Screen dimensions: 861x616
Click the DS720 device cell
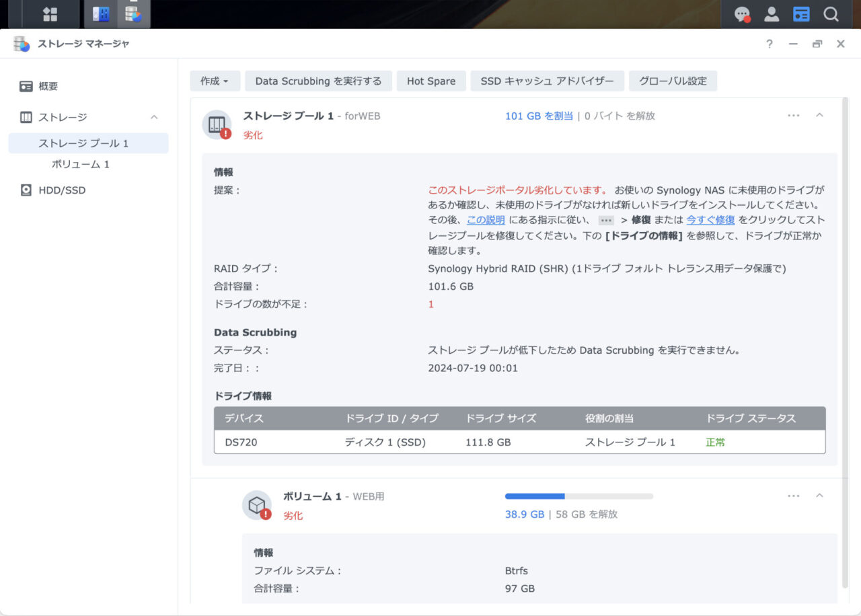241,442
